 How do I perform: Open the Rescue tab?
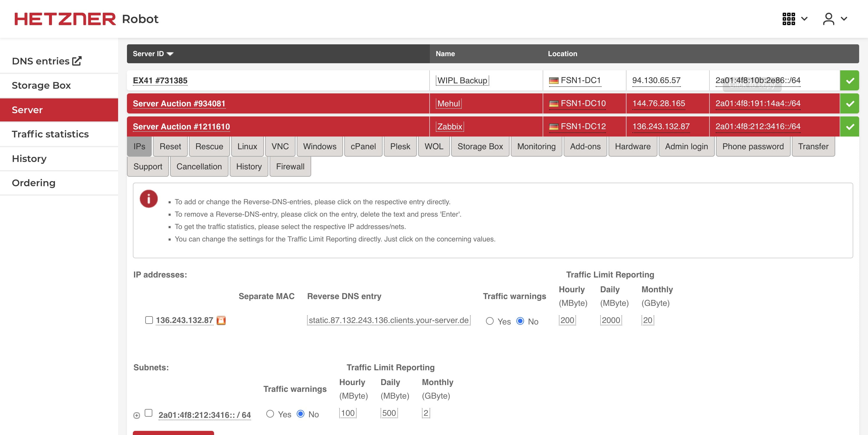click(209, 146)
